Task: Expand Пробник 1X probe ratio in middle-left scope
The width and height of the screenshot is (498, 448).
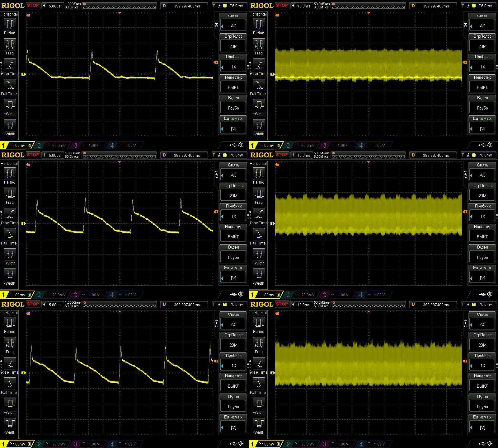Action: click(233, 216)
